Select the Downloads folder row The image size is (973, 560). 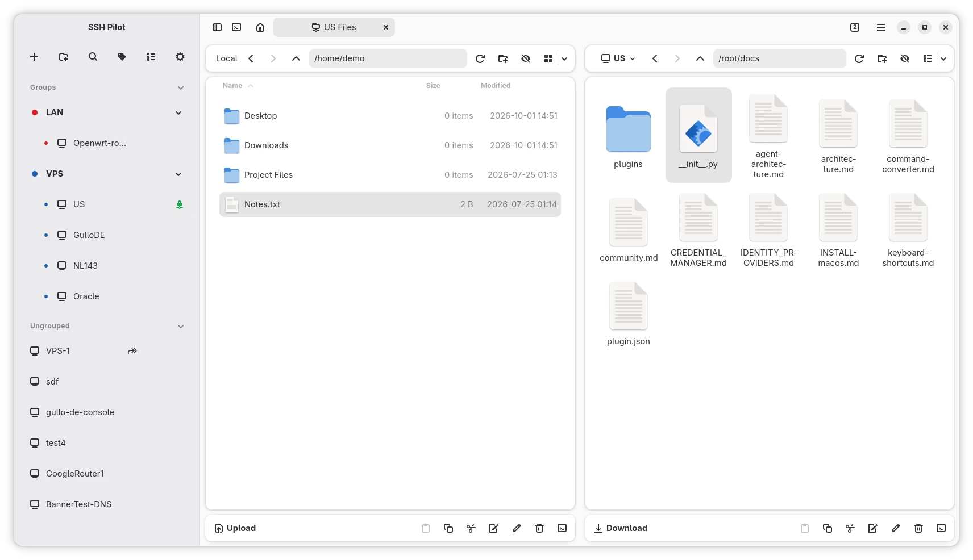click(x=390, y=145)
